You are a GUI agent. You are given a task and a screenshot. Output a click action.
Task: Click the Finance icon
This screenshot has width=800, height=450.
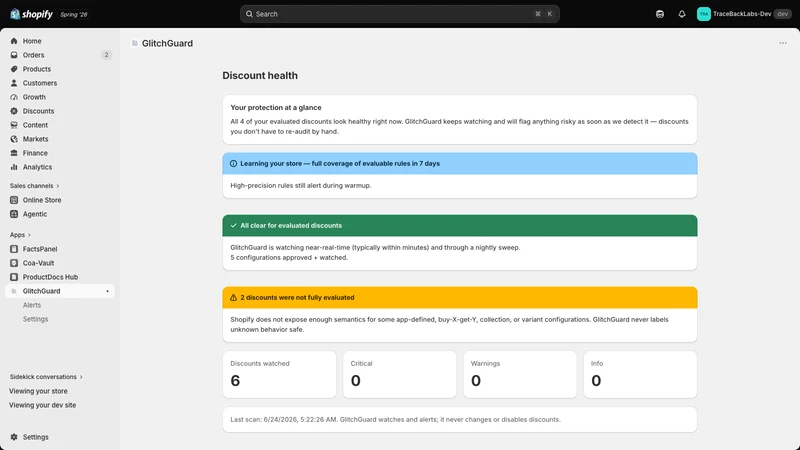(x=14, y=153)
